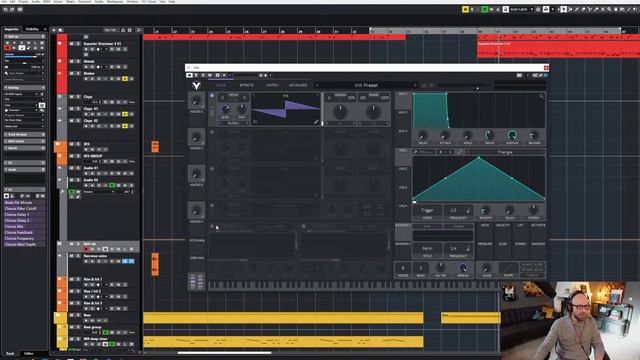
Task: Open the MATRIX tab in Vital
Action: pyautogui.click(x=272, y=85)
